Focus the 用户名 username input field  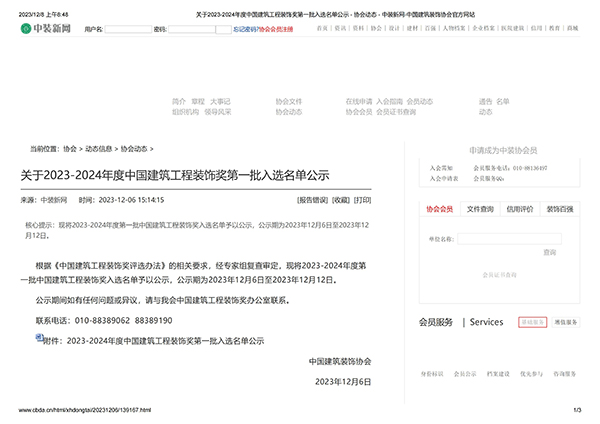tap(136, 30)
